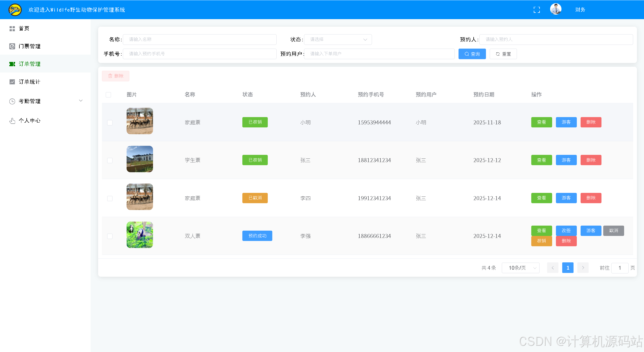Focus the 手机号 input field
644x352 pixels.
coord(199,54)
